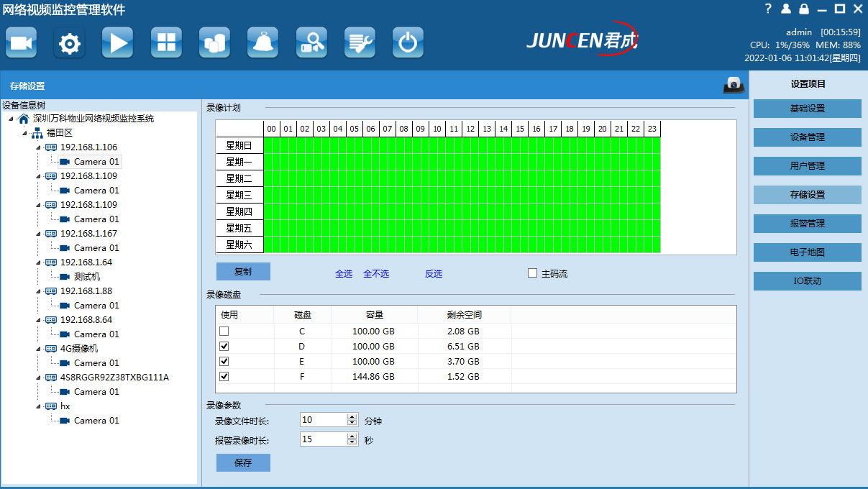868x489 pixels.
Task: Uncheck the disk D usage checkbox
Action: 224,347
